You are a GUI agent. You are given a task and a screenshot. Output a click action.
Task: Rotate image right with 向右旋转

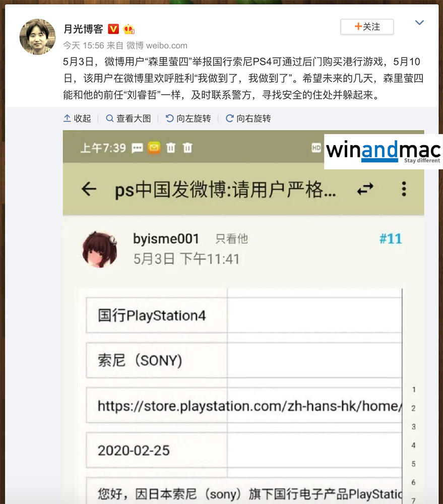[248, 118]
